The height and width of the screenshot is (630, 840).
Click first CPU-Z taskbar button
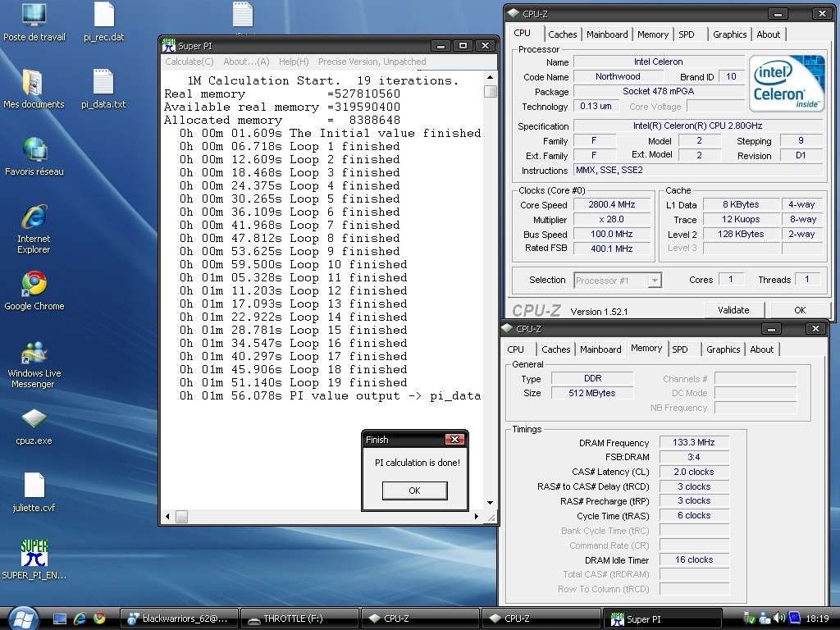419,619
